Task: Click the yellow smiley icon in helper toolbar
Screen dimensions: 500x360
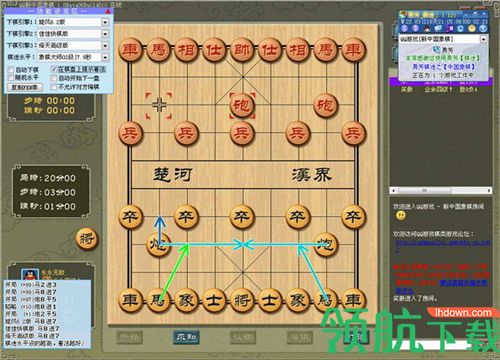Action: coord(472,29)
